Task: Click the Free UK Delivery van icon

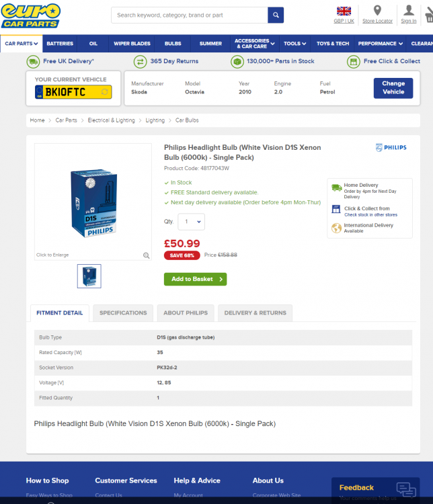Action: [x=33, y=61]
